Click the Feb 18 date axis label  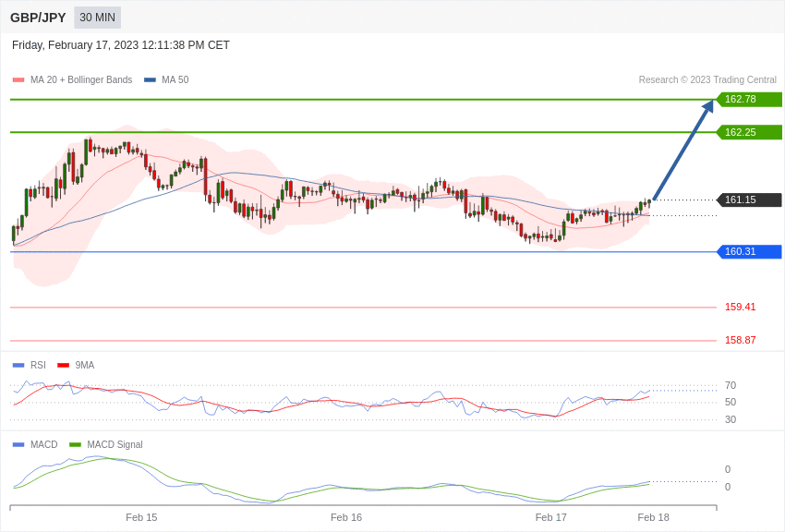click(653, 517)
